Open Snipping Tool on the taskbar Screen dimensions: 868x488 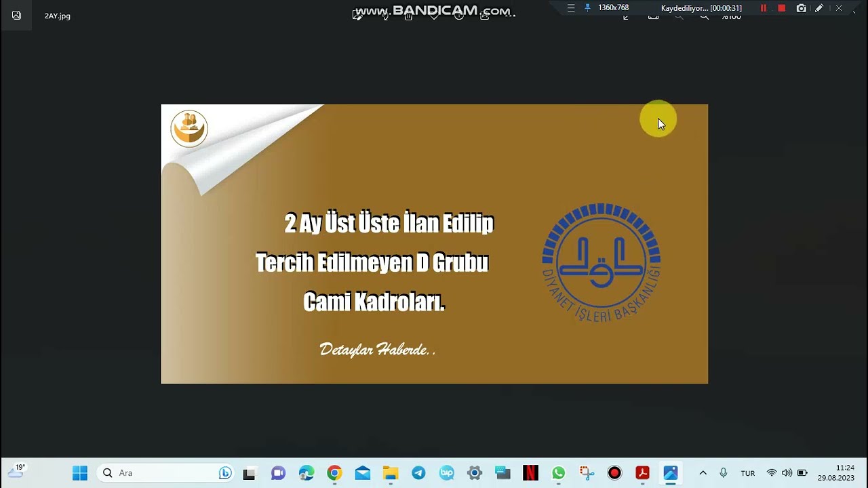point(587,473)
